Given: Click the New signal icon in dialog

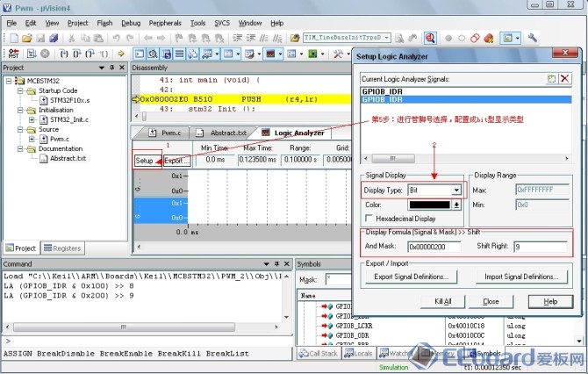Looking at the screenshot, I should (550, 78).
